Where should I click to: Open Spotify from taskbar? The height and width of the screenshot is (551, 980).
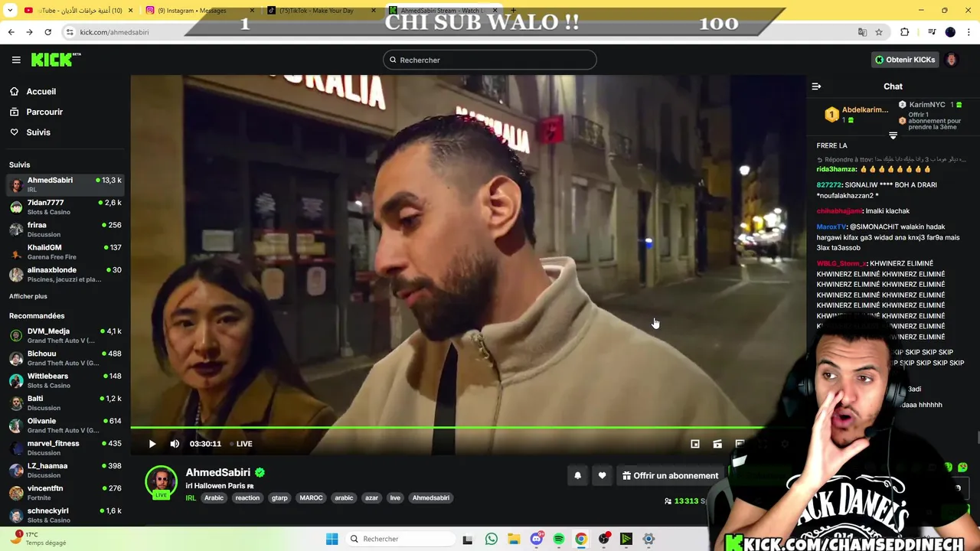pos(559,539)
